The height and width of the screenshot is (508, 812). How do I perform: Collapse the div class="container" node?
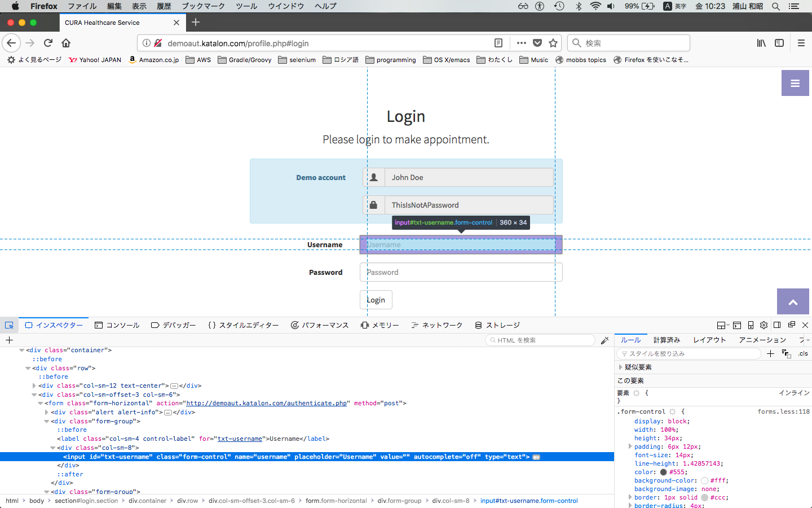(22, 350)
